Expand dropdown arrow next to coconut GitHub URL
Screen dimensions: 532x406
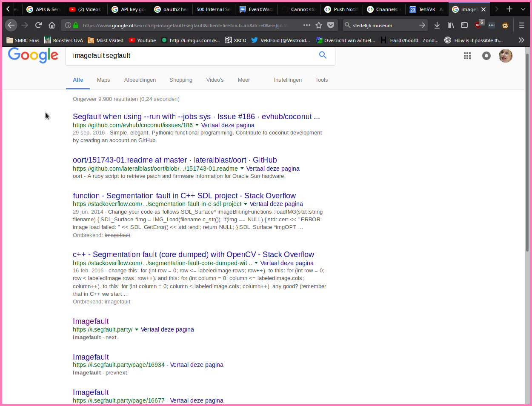pyautogui.click(x=197, y=125)
